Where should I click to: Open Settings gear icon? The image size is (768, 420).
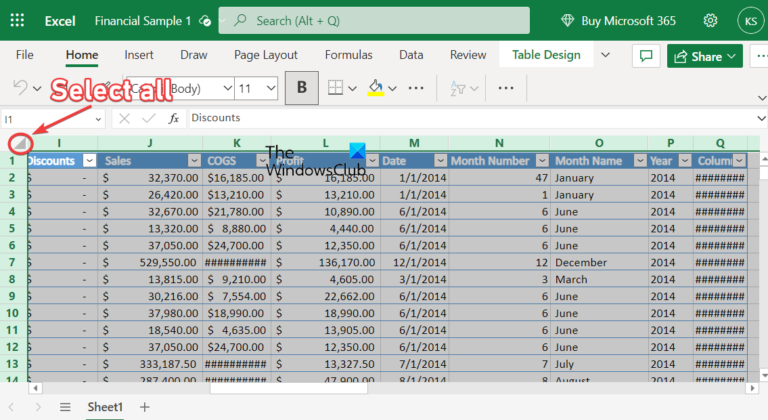tap(710, 20)
